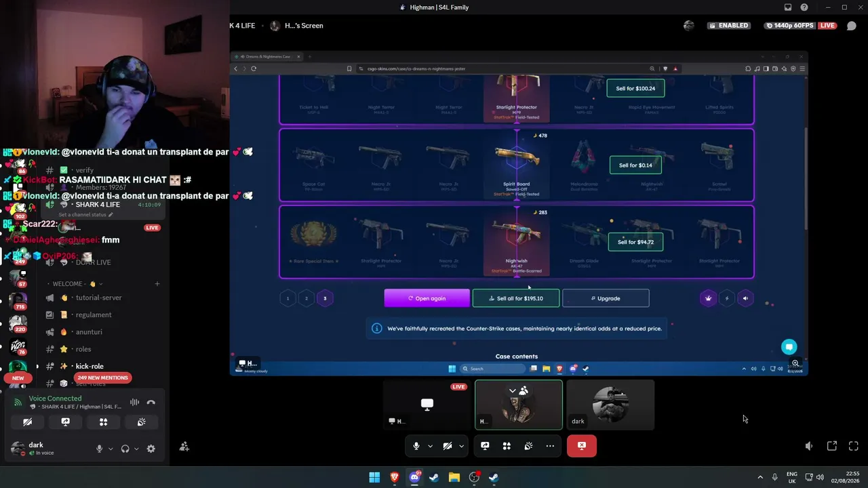The image size is (868, 488).
Task: Open the Discord inbox icon in title bar
Action: click(x=788, y=7)
